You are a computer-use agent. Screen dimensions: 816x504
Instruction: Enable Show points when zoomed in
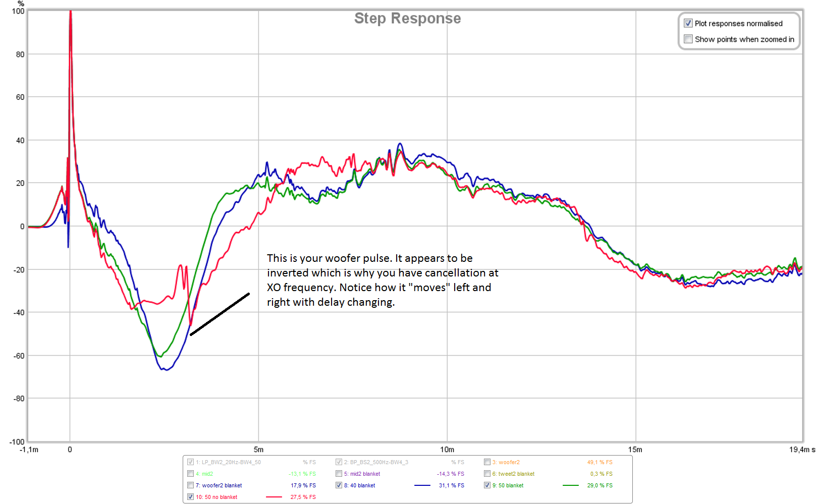click(688, 39)
